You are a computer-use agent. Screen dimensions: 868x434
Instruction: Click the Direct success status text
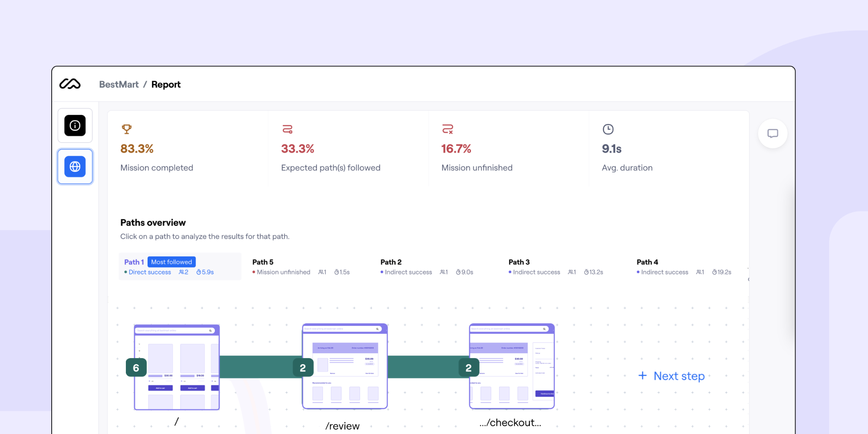click(x=150, y=272)
